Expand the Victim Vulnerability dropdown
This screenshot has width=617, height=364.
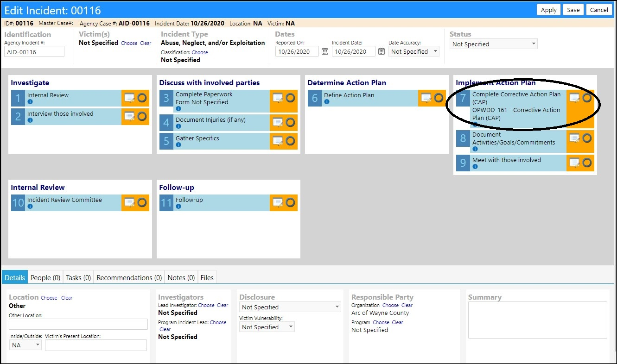pyautogui.click(x=267, y=327)
